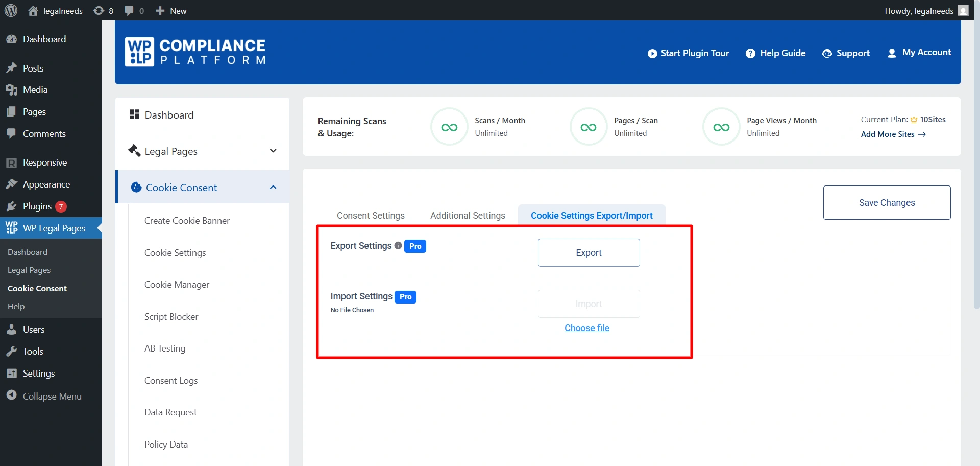This screenshot has width=980, height=466.
Task: Expand the Legal Pages section chevron
Action: click(x=273, y=151)
